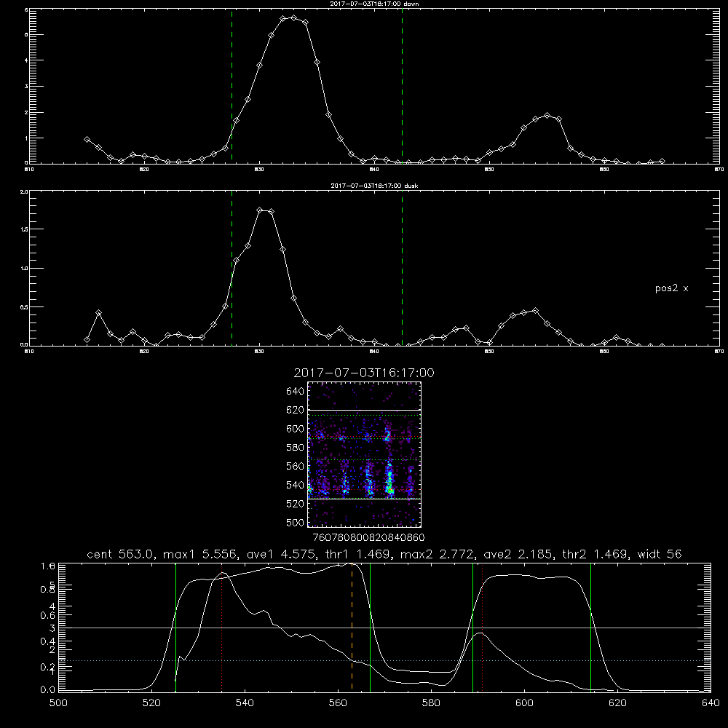Select the 'max1 5.556' value in the stats line

click(201, 554)
